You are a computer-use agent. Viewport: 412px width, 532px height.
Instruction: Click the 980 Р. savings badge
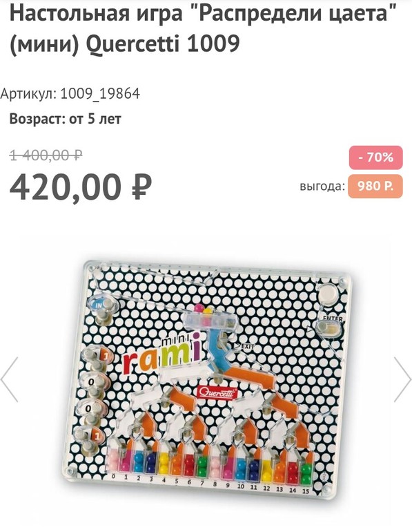point(375,187)
